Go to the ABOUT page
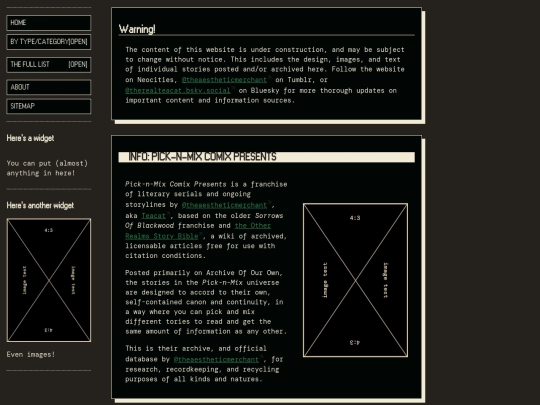540x405 pixels. 49,87
